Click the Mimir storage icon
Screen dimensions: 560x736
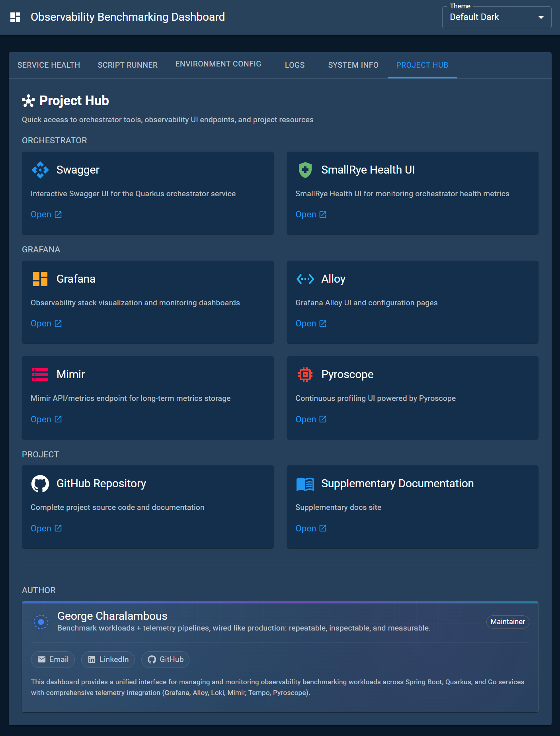point(40,375)
